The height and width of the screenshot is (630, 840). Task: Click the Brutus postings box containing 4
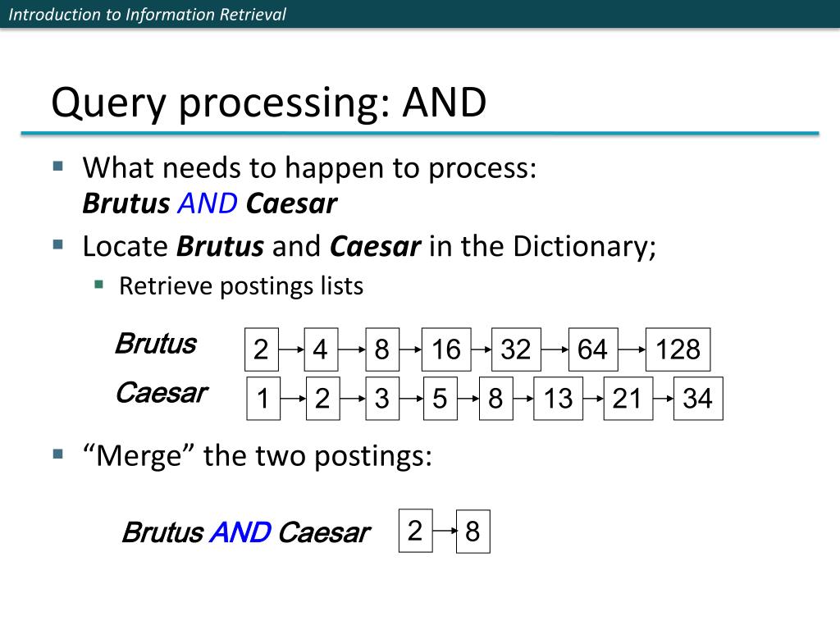pyautogui.click(x=321, y=349)
